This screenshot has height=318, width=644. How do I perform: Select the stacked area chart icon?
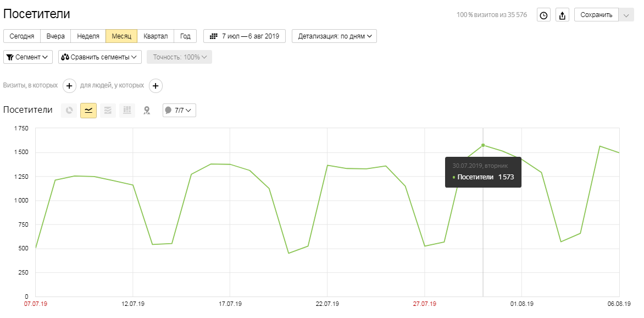[108, 110]
